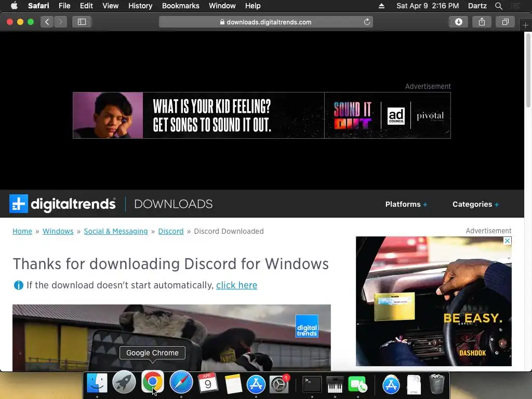Screen dimensions: 532x399
Task: Click the page's vertical scrollbar
Action: pyautogui.click(x=528, y=71)
